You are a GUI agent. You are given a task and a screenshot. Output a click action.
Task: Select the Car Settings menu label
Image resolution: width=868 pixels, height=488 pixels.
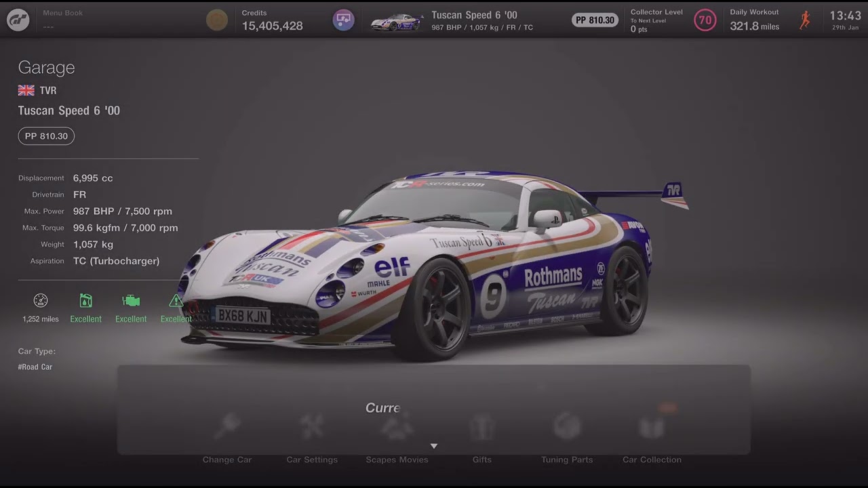click(x=312, y=460)
